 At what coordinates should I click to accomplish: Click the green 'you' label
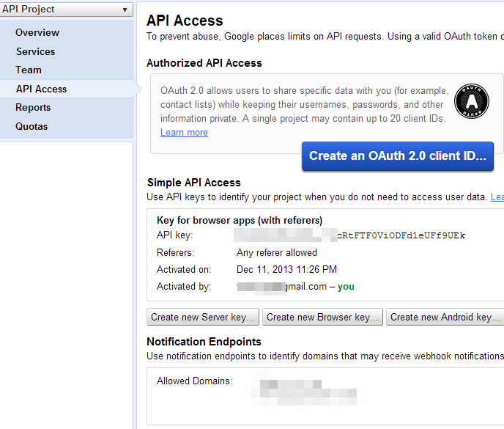click(x=346, y=287)
